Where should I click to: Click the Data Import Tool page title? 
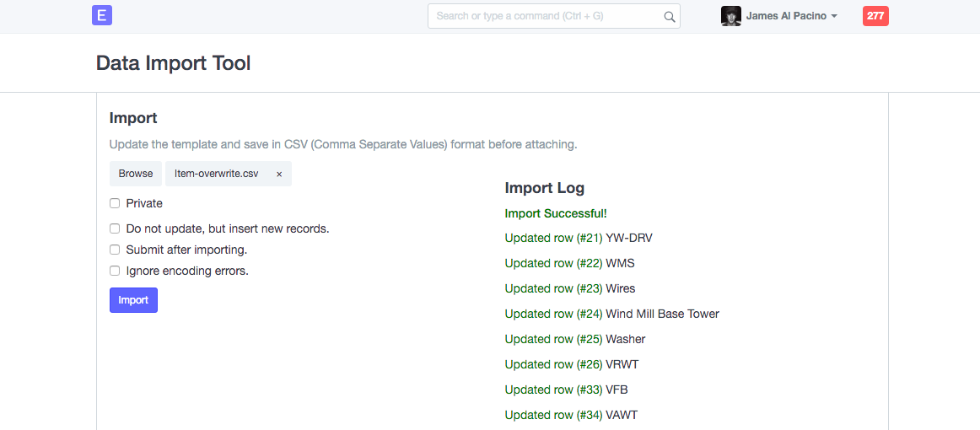click(173, 63)
